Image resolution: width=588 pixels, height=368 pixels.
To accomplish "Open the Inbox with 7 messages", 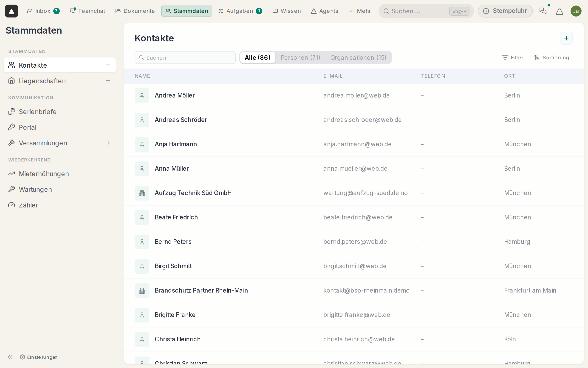I will click(x=43, y=11).
